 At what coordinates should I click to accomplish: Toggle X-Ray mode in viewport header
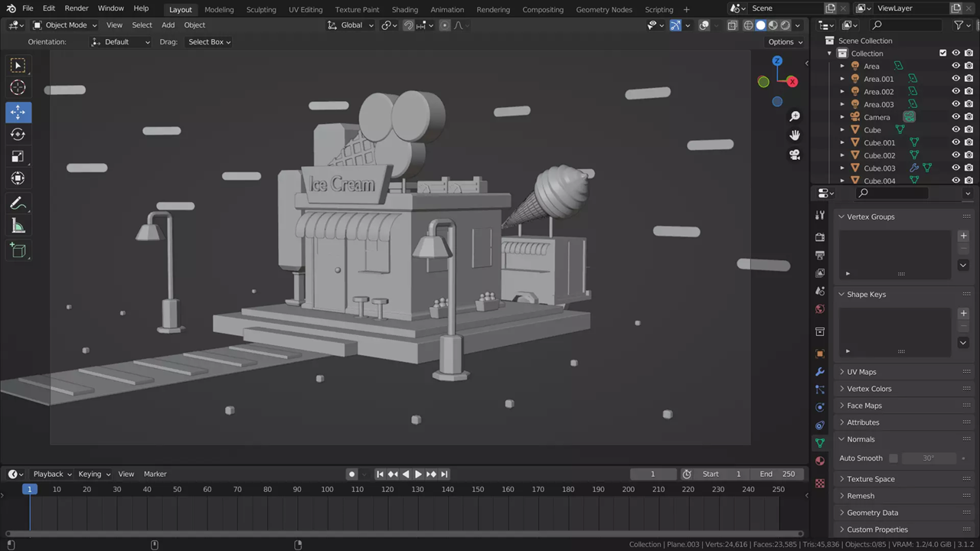pos(732,25)
